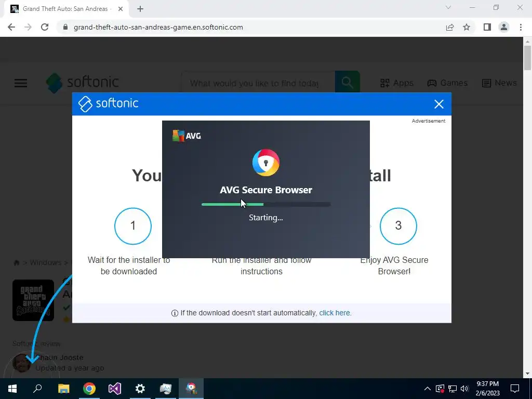Switch to Chrome on the taskbar

(89, 389)
